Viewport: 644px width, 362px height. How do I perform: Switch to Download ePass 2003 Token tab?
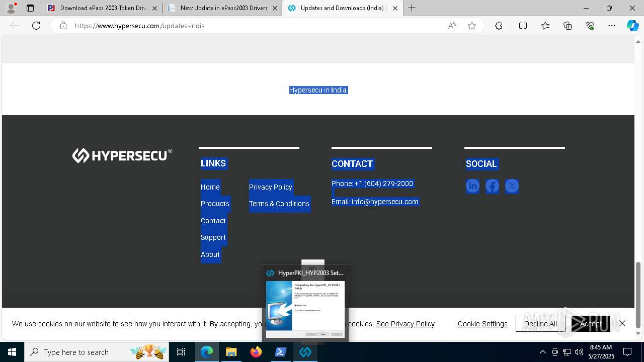[102, 8]
